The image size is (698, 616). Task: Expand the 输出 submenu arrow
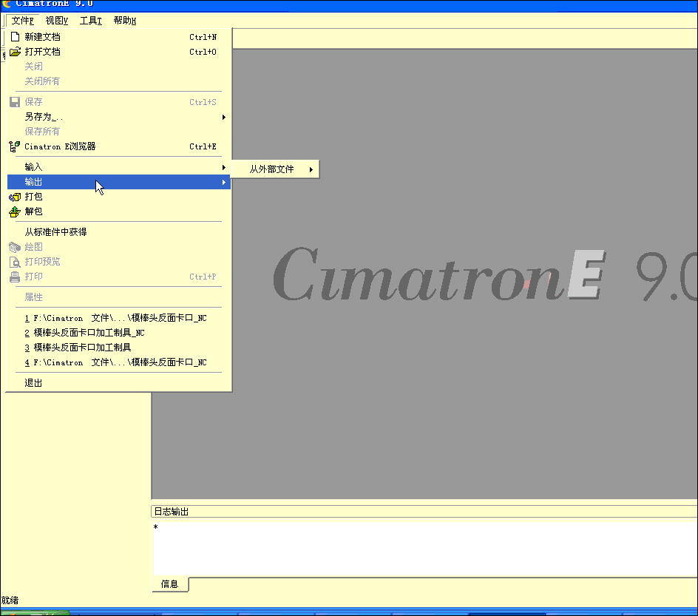[224, 182]
